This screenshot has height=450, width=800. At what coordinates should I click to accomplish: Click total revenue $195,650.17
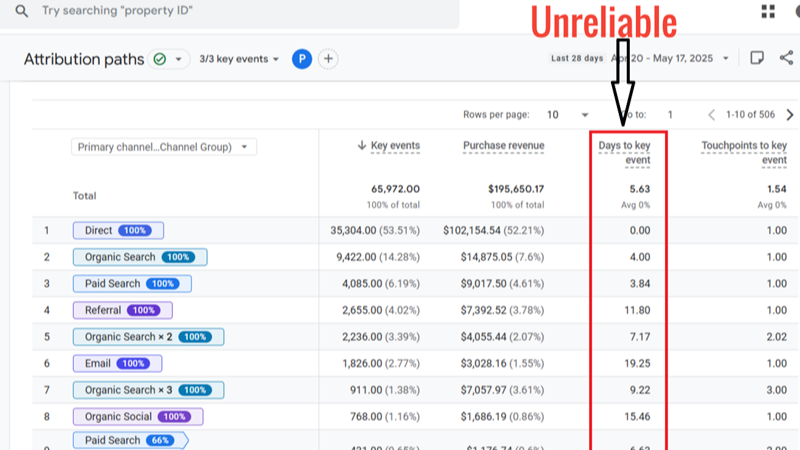pos(516,189)
